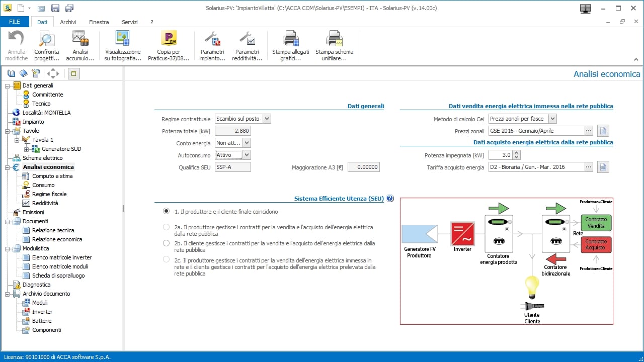Open Redditività tree item
This screenshot has width=644, height=362.
tap(45, 203)
